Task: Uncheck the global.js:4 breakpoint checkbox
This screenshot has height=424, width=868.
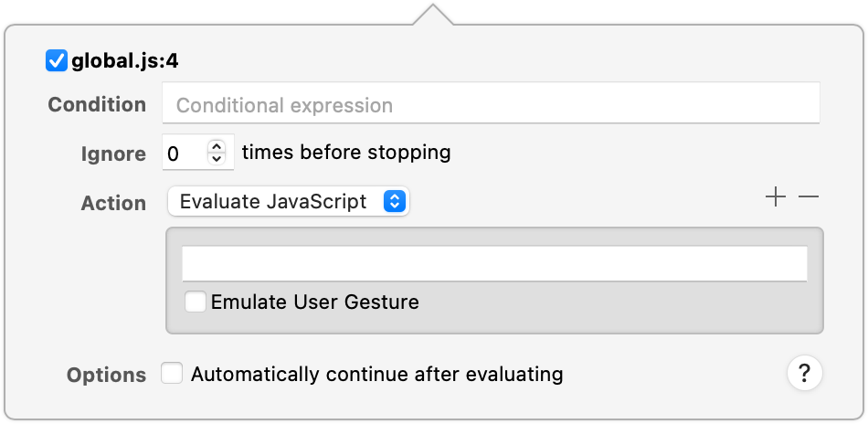Action: [x=57, y=61]
